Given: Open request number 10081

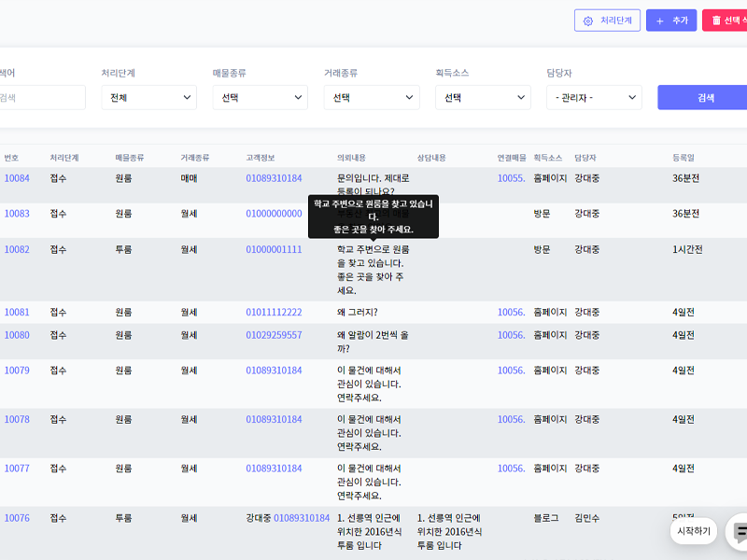Looking at the screenshot, I should tap(17, 313).
